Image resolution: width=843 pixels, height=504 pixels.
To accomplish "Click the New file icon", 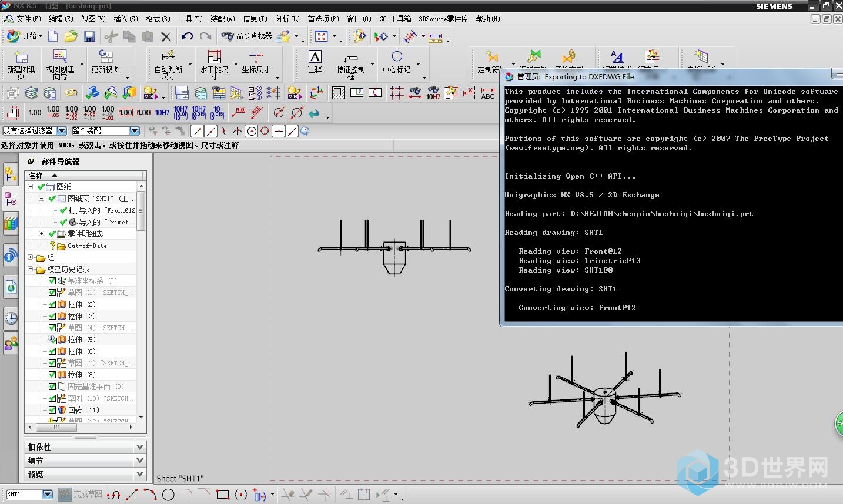I will click(53, 36).
